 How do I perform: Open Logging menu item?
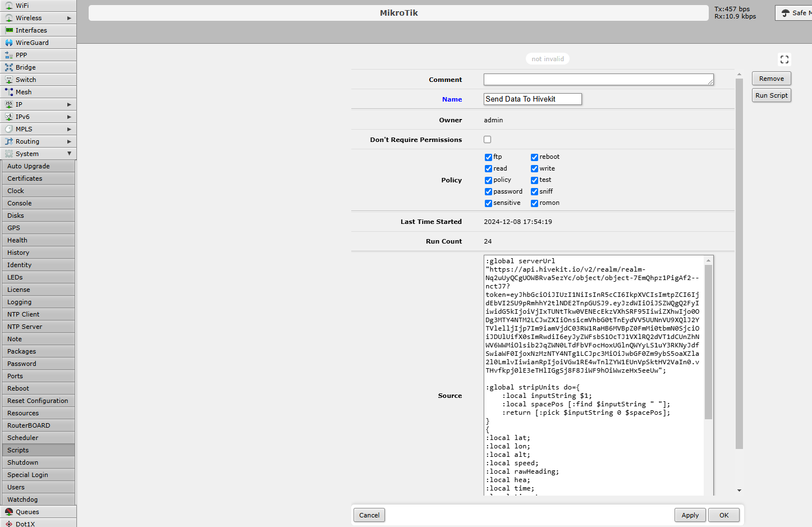(x=38, y=302)
